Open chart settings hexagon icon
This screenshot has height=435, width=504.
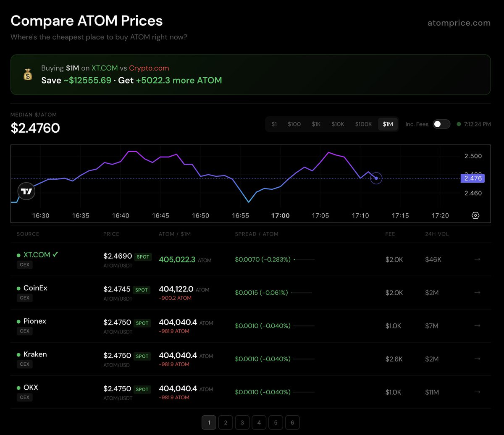475,215
